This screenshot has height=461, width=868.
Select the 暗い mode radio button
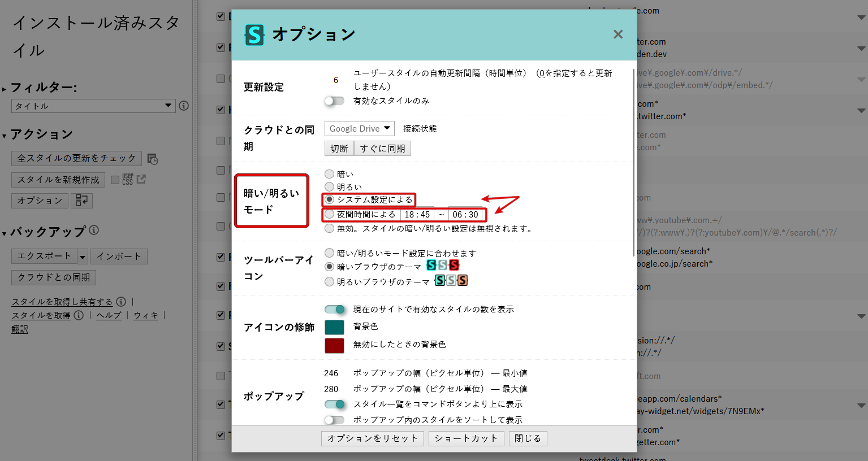click(x=329, y=174)
